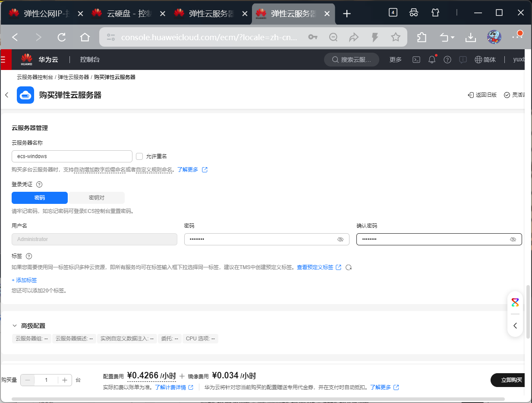The width and height of the screenshot is (532, 403).
Task: Go back using the arrow beside page title
Action: tap(6, 95)
